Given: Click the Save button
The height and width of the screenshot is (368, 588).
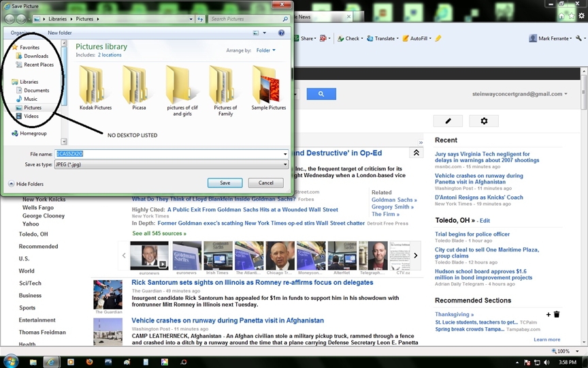Looking at the screenshot, I should point(225,183).
